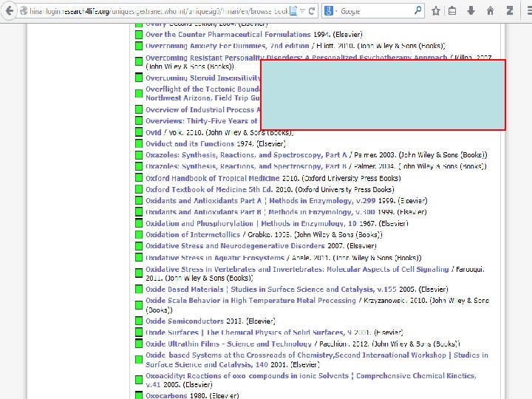Image resolution: width=532 pixels, height=399 pixels.
Task: Click green access square beside Over the Counter
Action: [138, 35]
